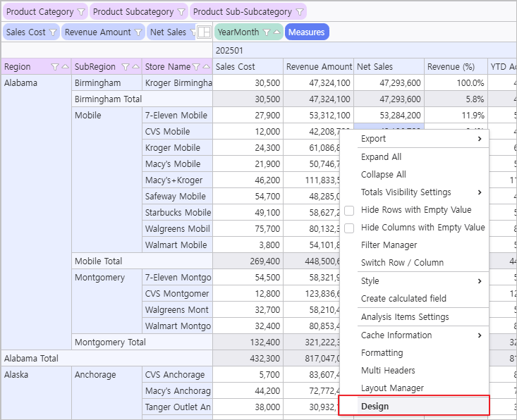Click the filter icon on Product Subcategory
This screenshot has width=517, height=420.
coord(181,12)
